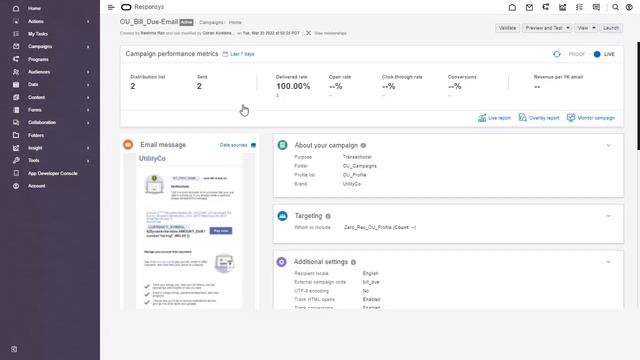Open the campaigns envelope icon in top toolbar
This screenshot has width=640, height=360.
pyautogui.click(x=529, y=7)
